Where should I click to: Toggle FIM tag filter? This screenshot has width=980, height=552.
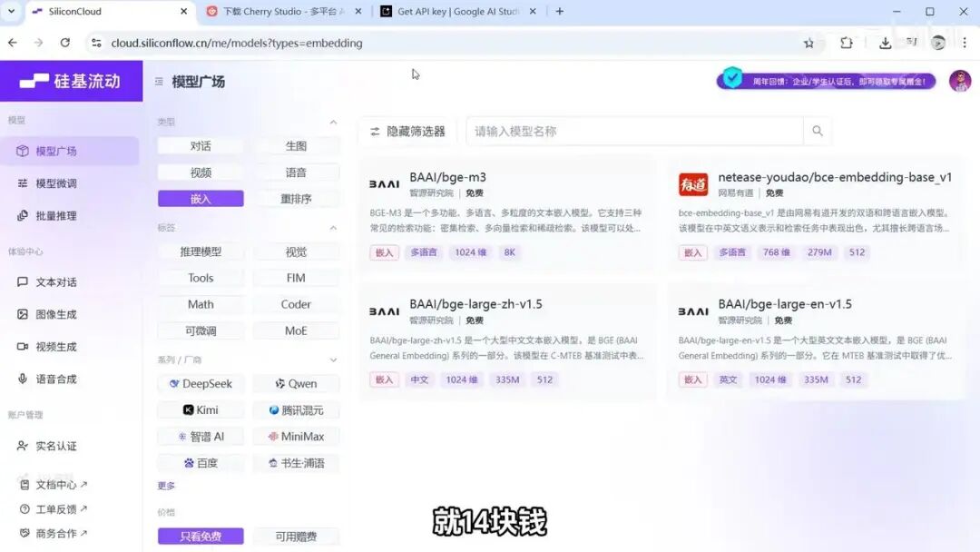tap(296, 278)
